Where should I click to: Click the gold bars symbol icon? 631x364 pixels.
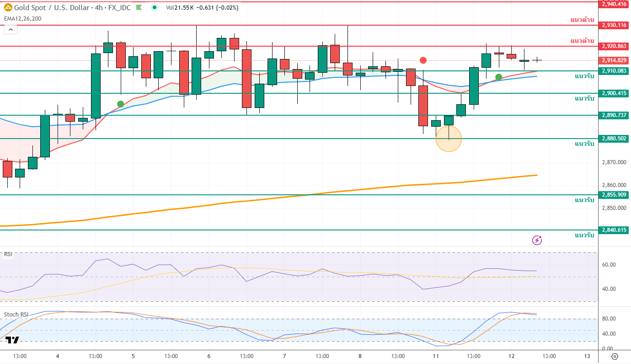pos(8,7)
